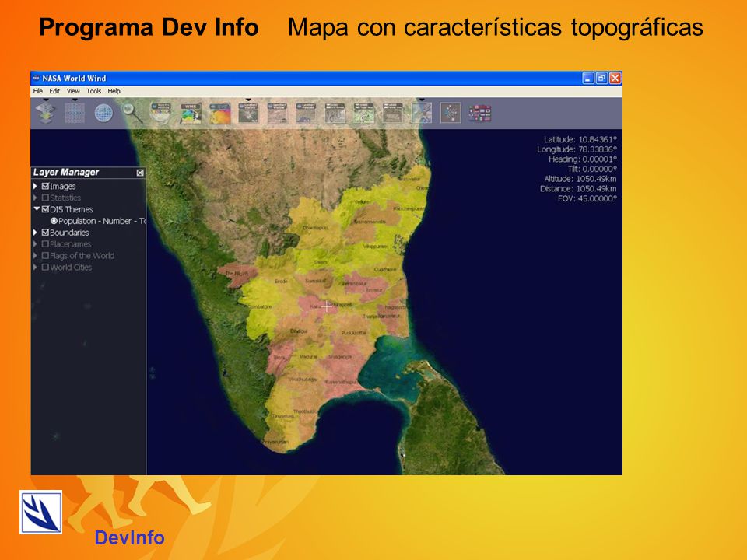Screen dimensions: 747x560
Task: Click the Latitude: 10.84361° readout
Action: [x=580, y=139]
